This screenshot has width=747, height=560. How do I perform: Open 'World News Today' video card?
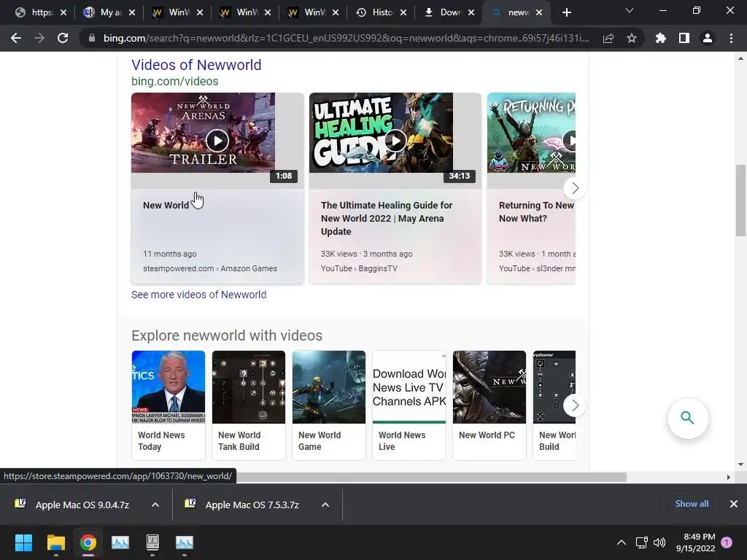coord(169,405)
